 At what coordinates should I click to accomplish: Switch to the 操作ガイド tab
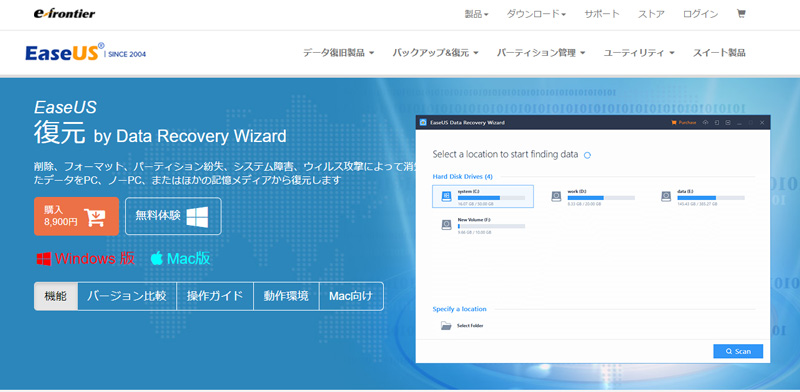click(x=214, y=296)
